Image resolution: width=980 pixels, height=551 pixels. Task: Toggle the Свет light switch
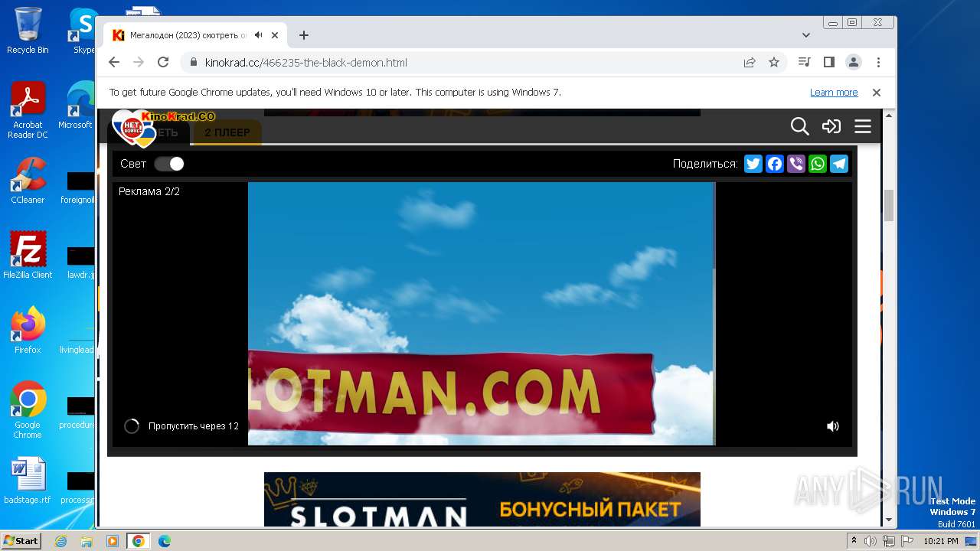[x=169, y=164]
